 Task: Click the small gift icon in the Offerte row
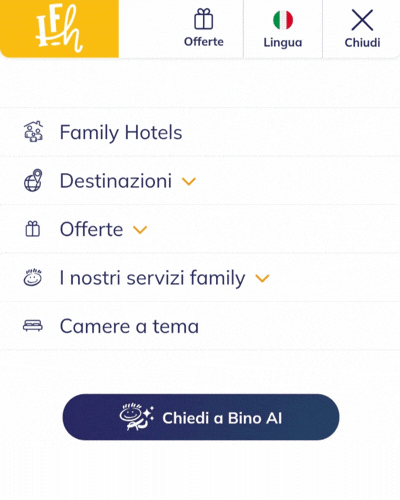click(x=33, y=229)
